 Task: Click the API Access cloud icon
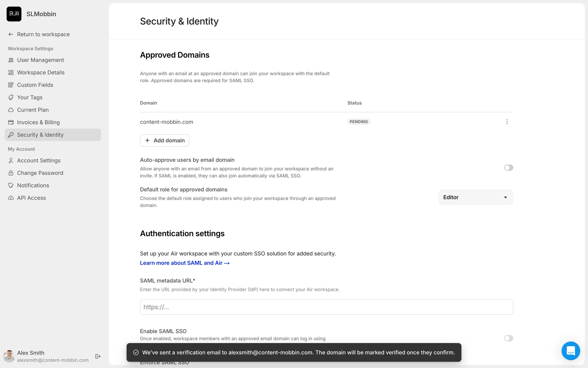[x=11, y=198]
